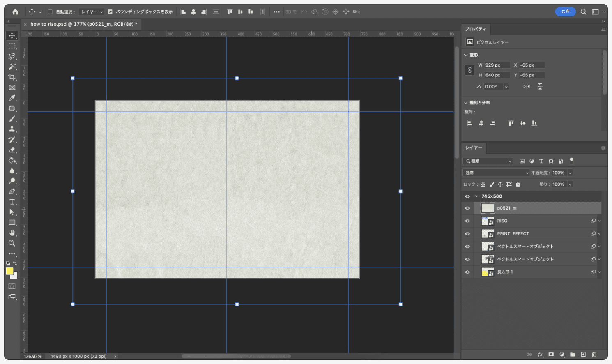
Task: Open the search icon in options bar
Action: coord(583,12)
